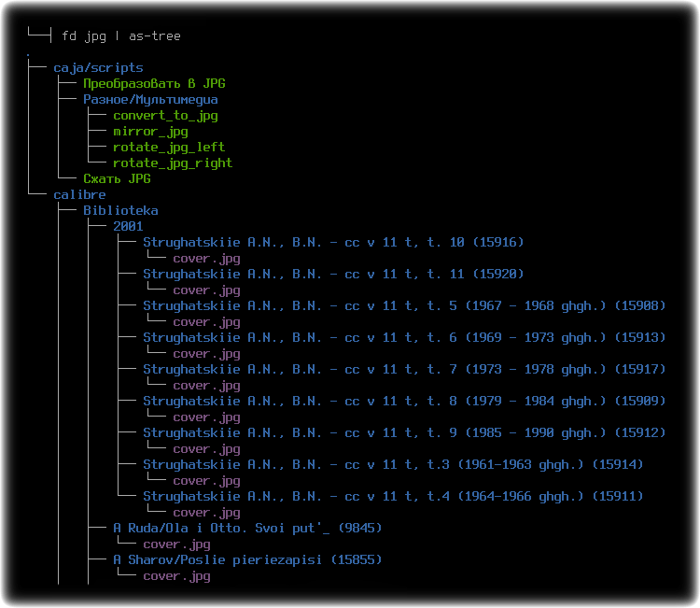The image size is (700, 608).
Task: Click cover.jpg under t. 7 (15917)
Action: click(206, 386)
